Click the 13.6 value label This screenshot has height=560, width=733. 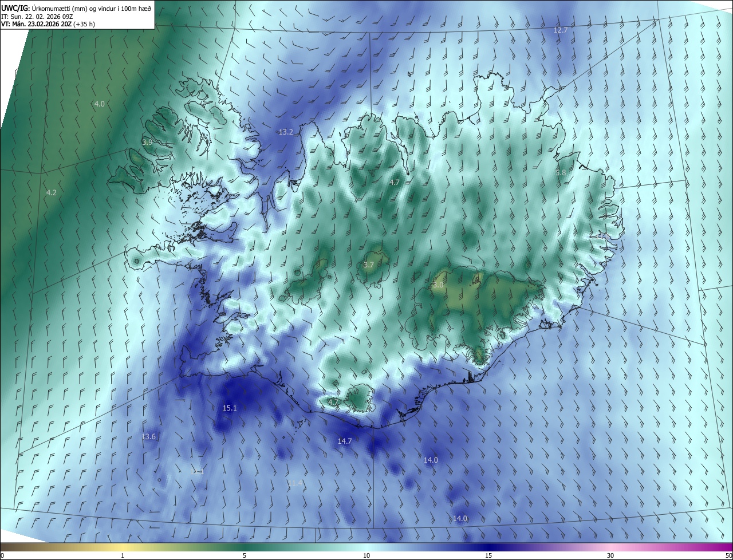click(x=148, y=436)
